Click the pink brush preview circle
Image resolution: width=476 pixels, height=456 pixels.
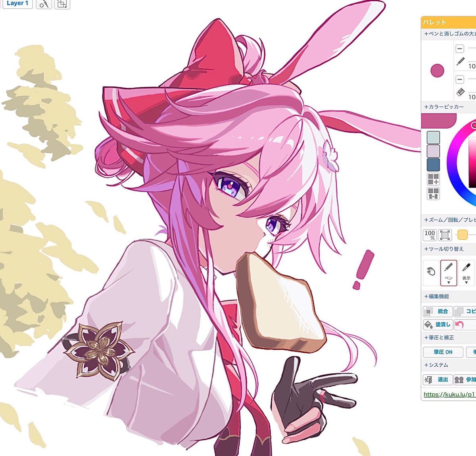(x=437, y=71)
